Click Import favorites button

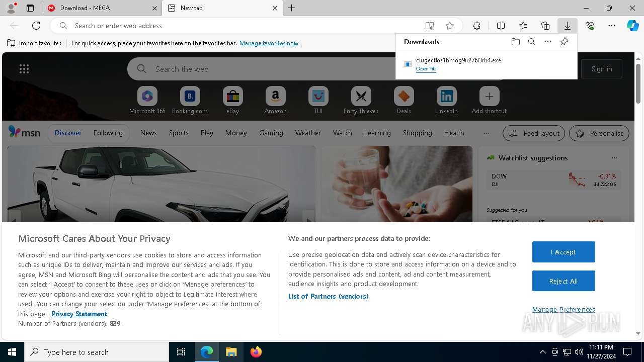34,43
